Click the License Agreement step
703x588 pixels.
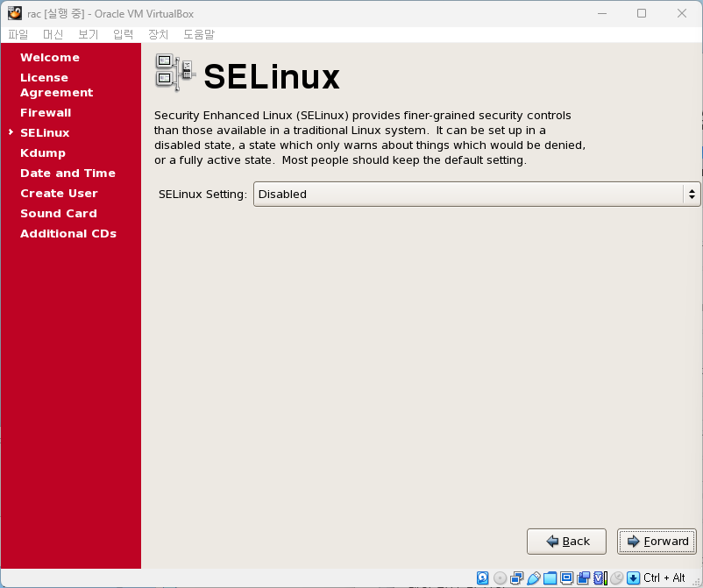coord(56,85)
